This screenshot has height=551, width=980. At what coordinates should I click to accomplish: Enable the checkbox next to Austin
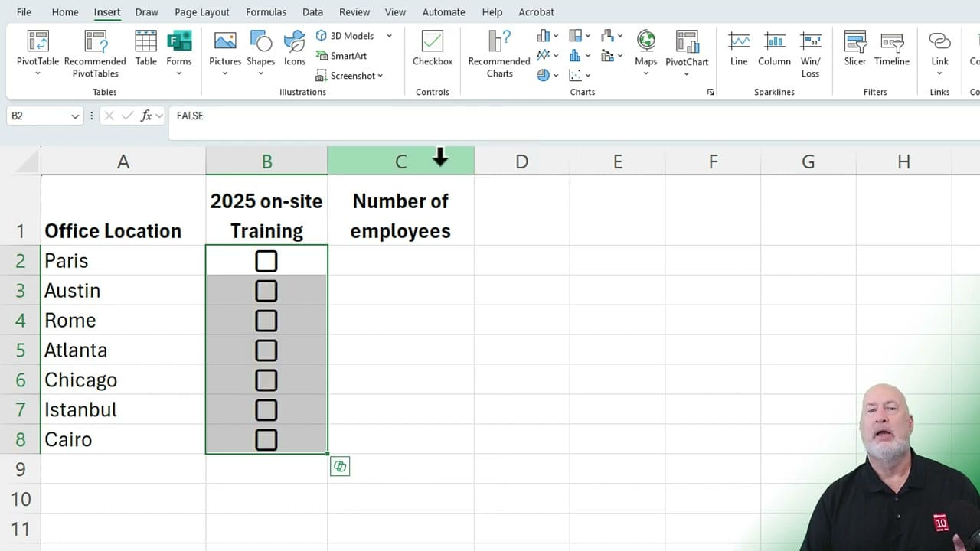(x=266, y=291)
